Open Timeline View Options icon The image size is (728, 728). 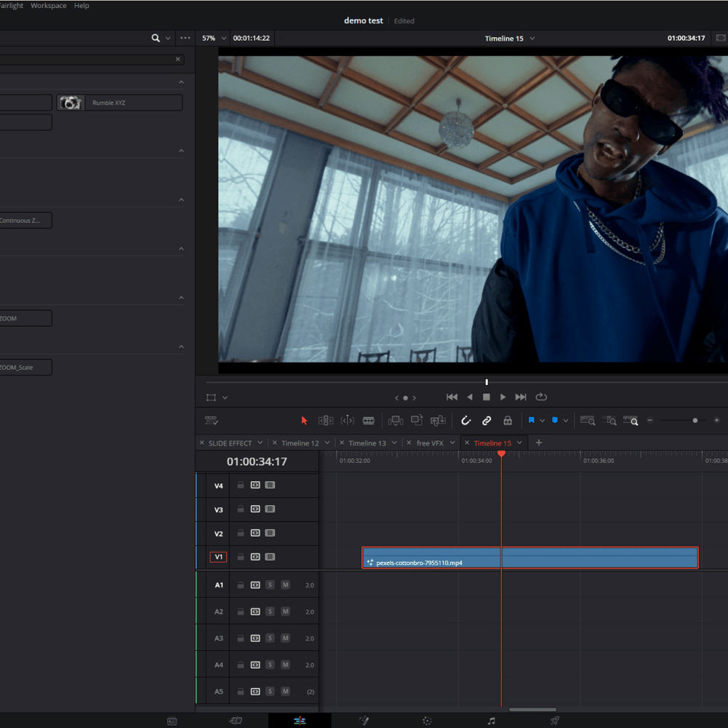[211, 421]
